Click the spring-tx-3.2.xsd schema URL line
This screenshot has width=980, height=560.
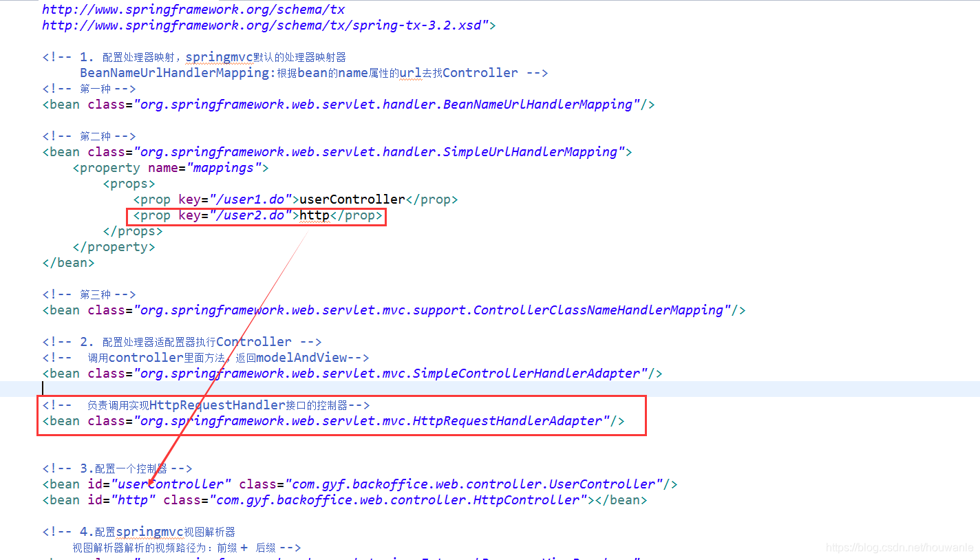269,25
